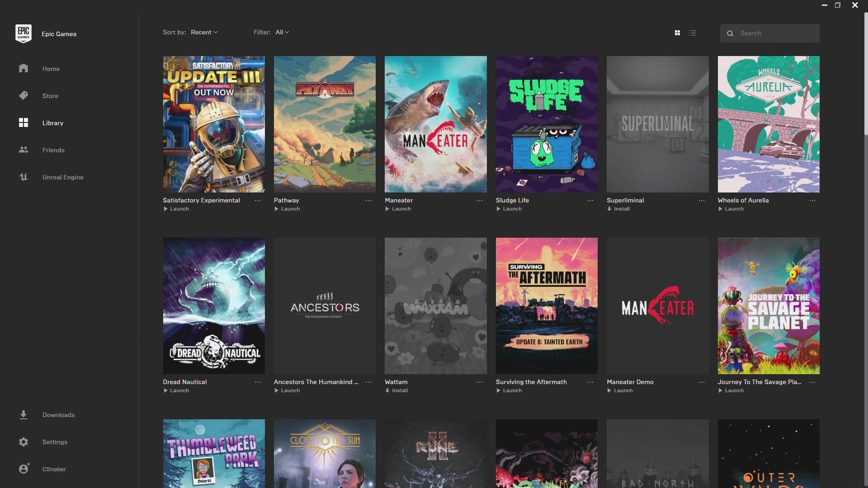Screen dimensions: 868x488
Task: Open options menu for Superliminal
Action: tap(702, 200)
